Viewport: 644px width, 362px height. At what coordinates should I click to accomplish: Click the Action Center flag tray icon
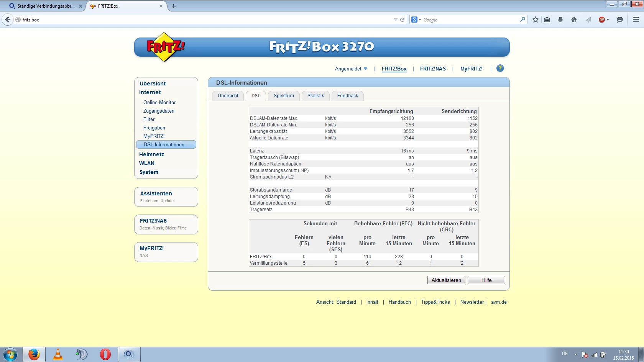(x=585, y=355)
